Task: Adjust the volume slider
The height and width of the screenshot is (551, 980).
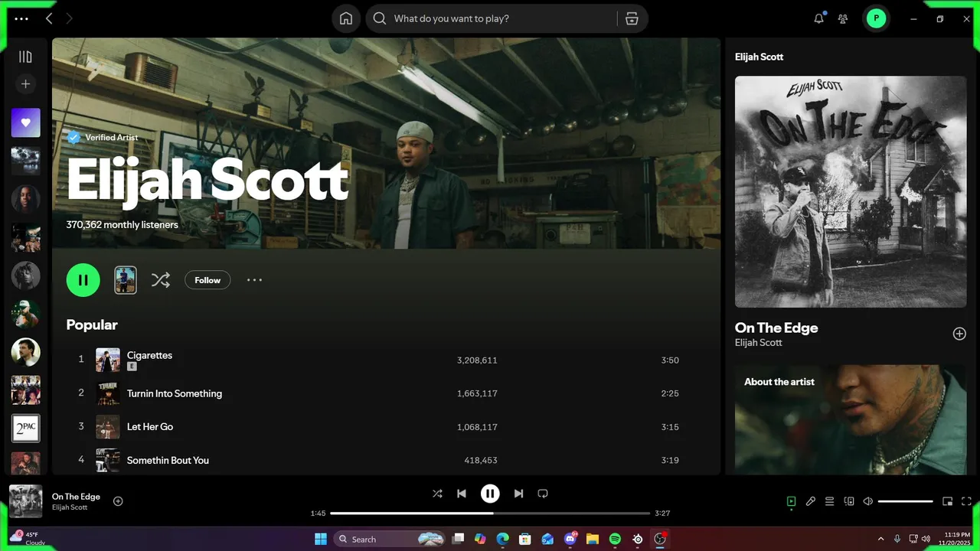Action: tap(906, 501)
